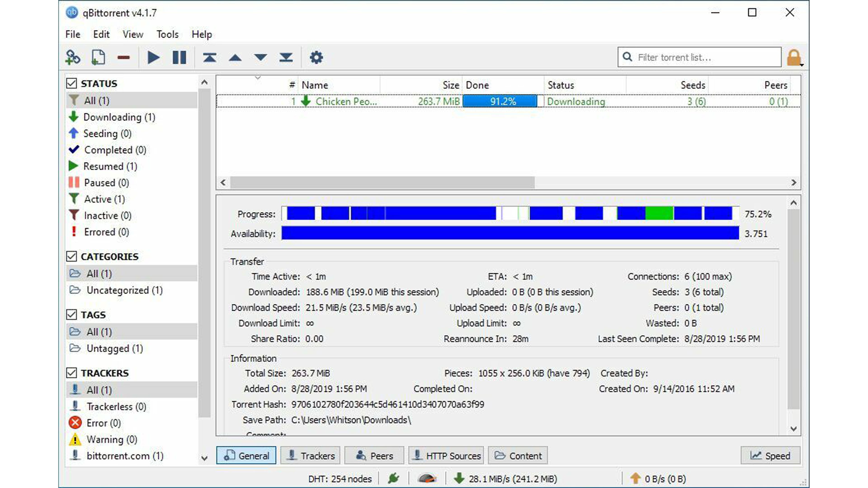Open the Tools menu
This screenshot has width=868, height=488.
(167, 34)
